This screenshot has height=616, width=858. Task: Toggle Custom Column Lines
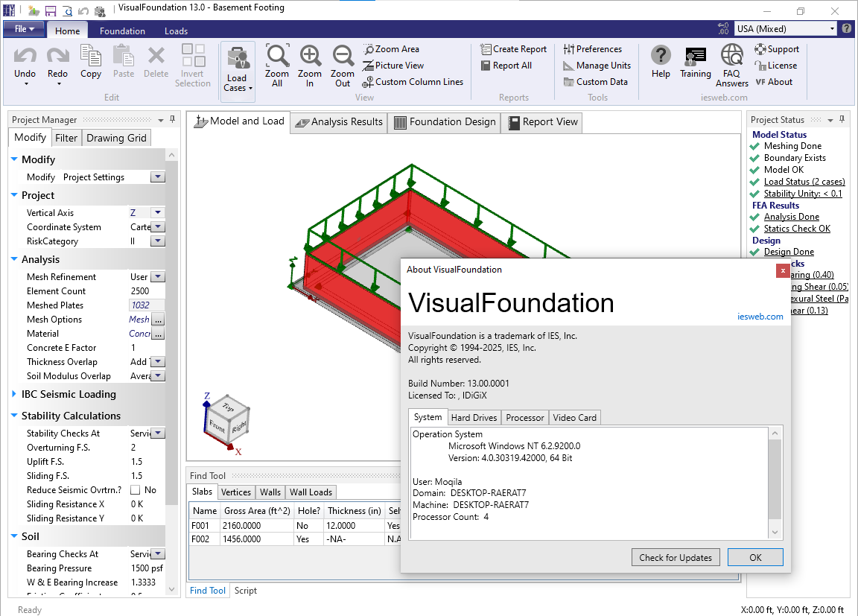click(x=413, y=82)
